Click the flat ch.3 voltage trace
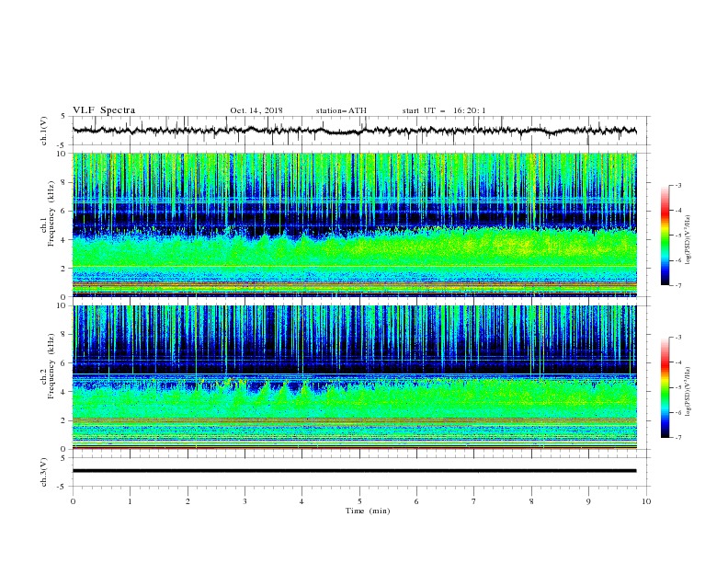This screenshot has width=728, height=563. coord(354,471)
